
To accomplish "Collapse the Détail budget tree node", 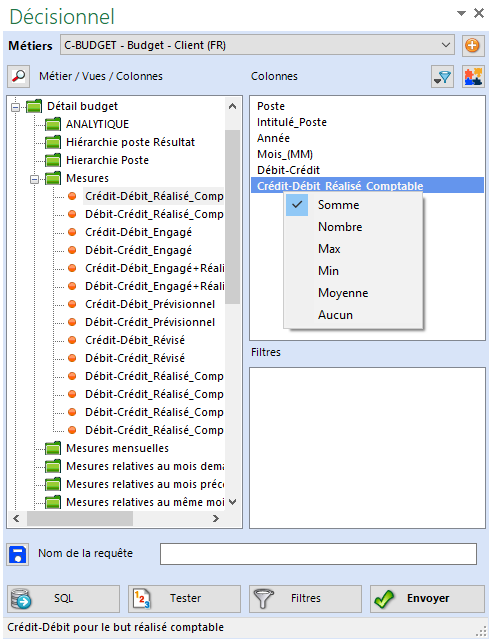I will point(16,107).
